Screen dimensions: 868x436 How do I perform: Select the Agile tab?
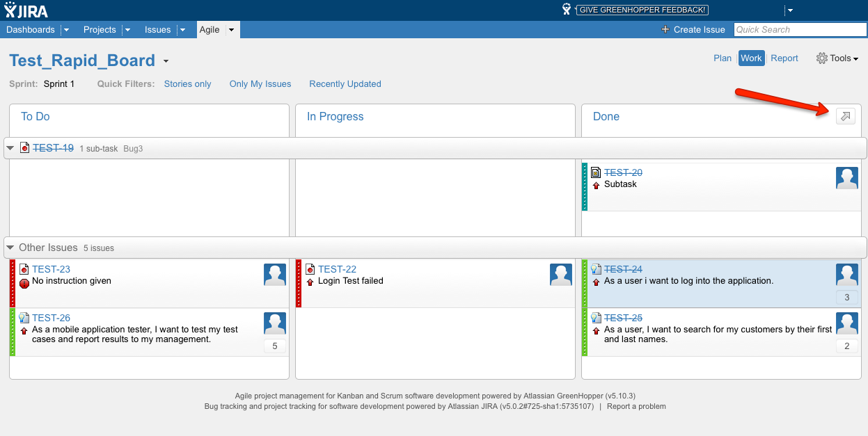point(210,30)
